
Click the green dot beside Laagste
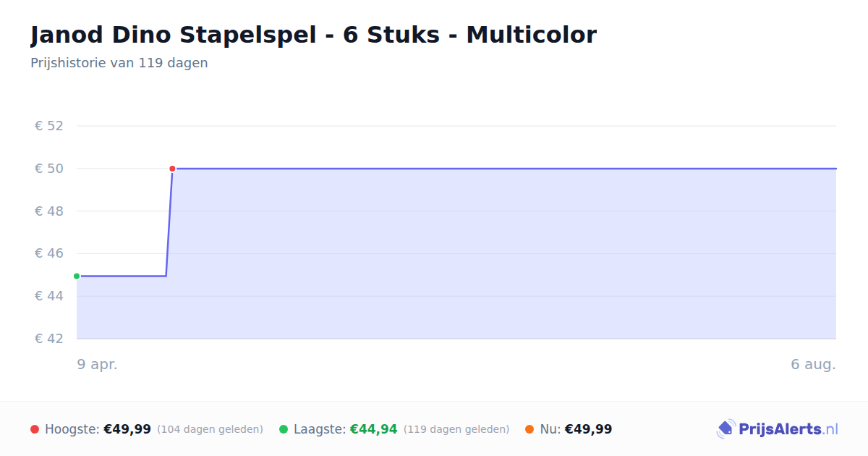(x=284, y=429)
